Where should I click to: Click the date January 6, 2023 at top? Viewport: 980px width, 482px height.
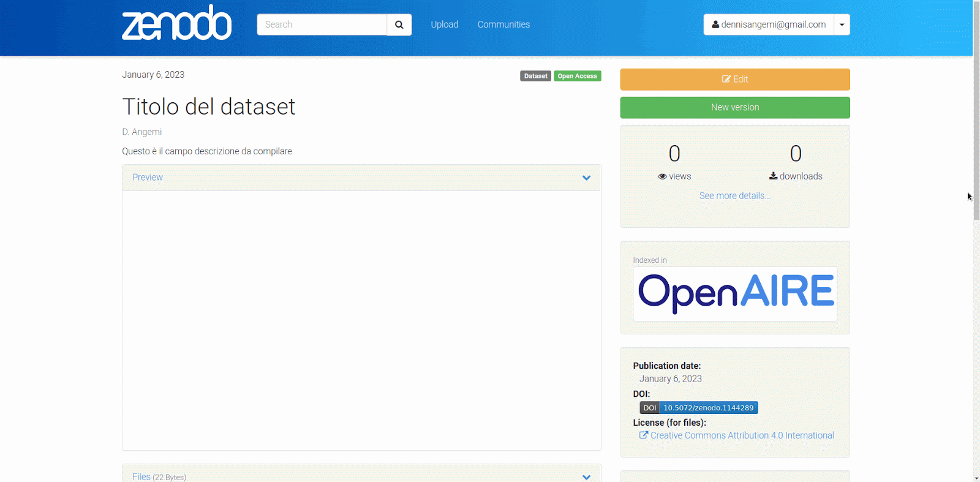click(153, 75)
